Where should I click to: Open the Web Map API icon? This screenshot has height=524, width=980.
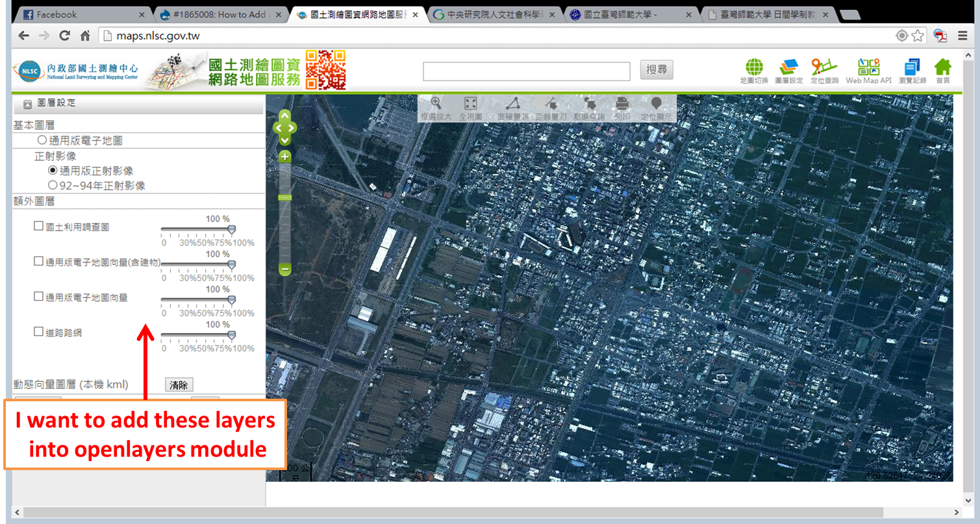868,71
